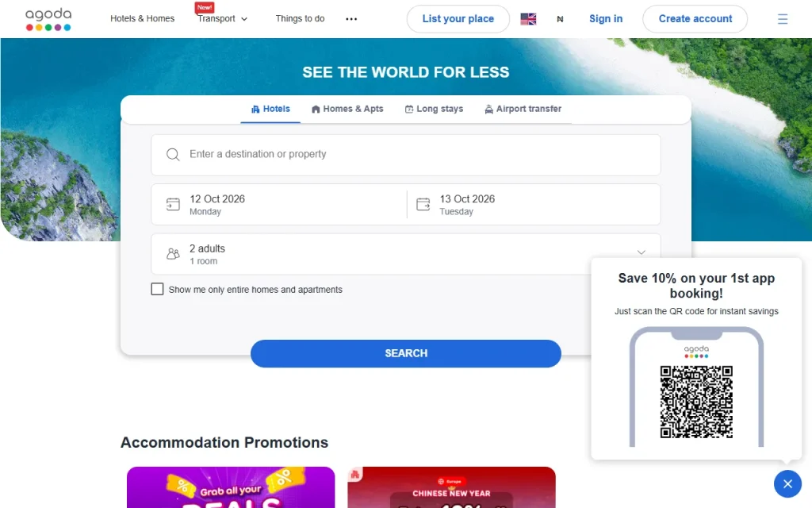Open the Chinese New Year promotion card
Screen dimensions: 812x508
point(451,487)
